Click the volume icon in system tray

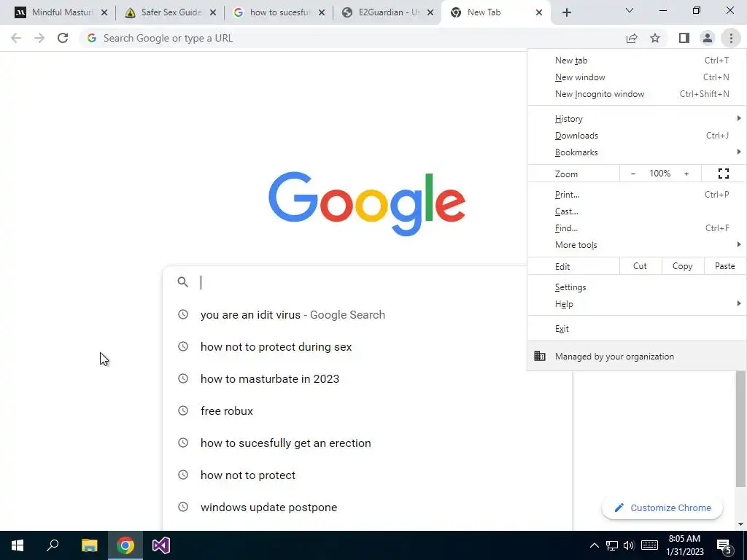(629, 545)
